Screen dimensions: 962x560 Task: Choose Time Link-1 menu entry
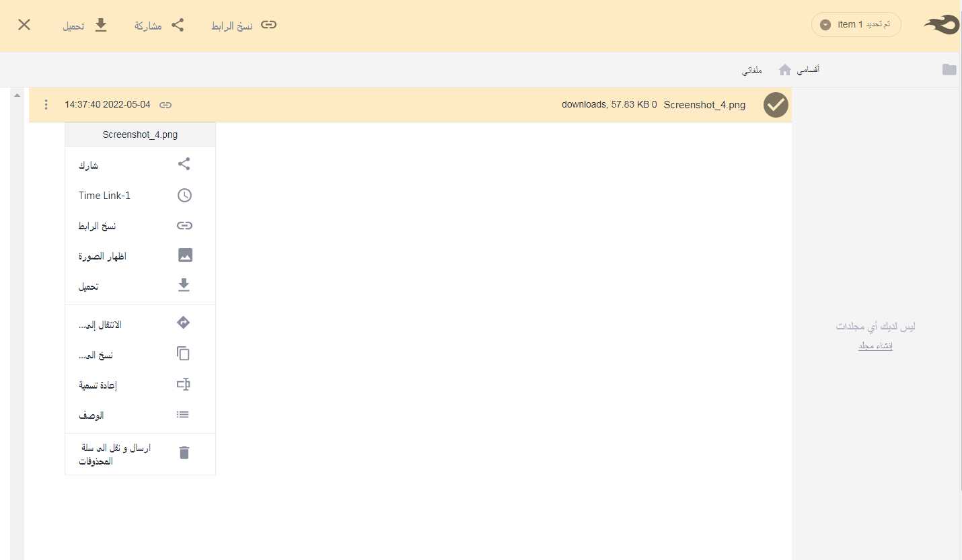coord(104,196)
